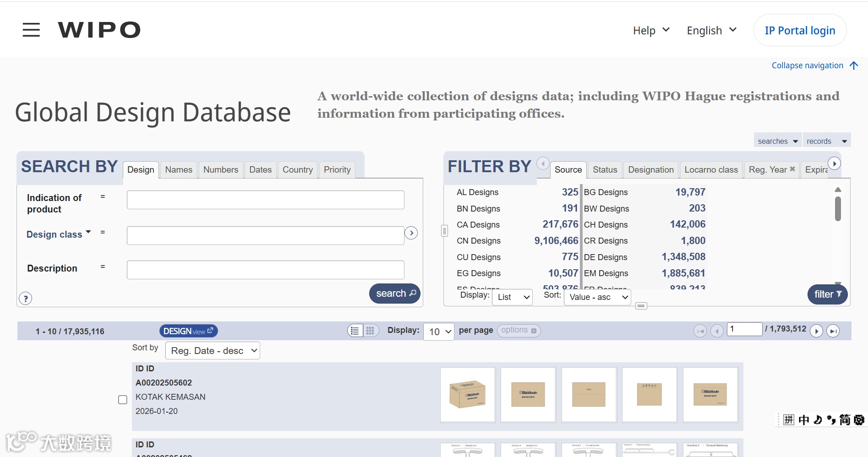This screenshot has height=457, width=868.
Task: Click the arrow next to Design class field
Action: coord(411,233)
